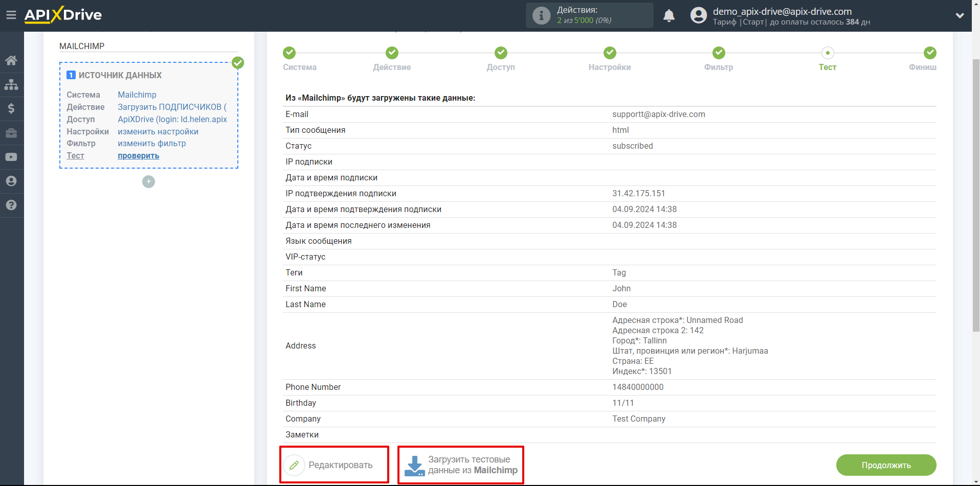This screenshot has width=980, height=486.
Task: Click the green checkmark on the data source block
Action: point(238,63)
